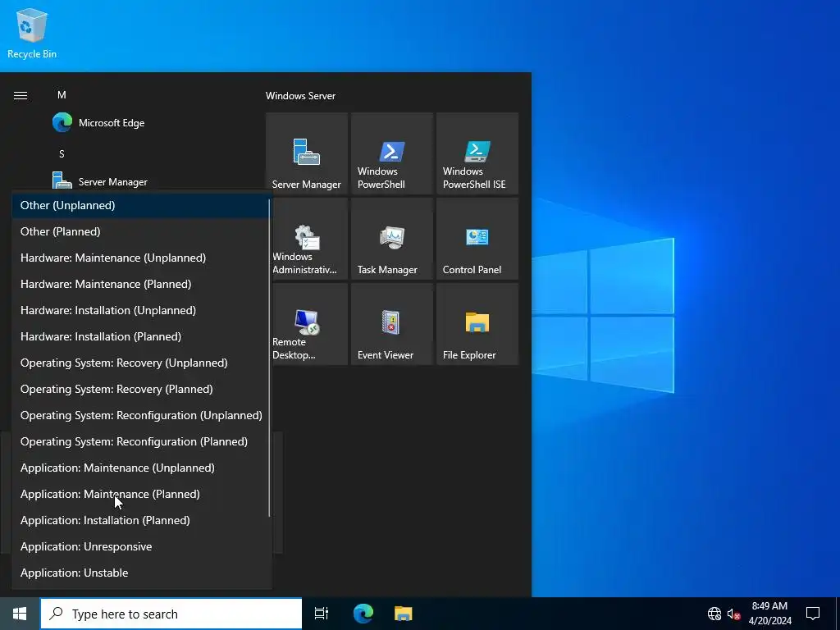Jump via the letter M header
840x630 pixels.
(62, 95)
